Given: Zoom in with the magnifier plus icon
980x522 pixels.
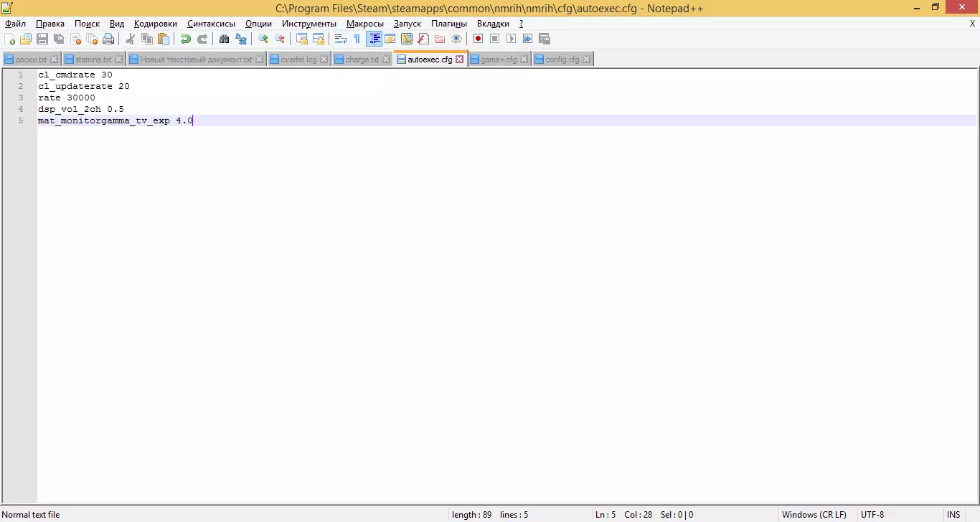Looking at the screenshot, I should coord(263,39).
